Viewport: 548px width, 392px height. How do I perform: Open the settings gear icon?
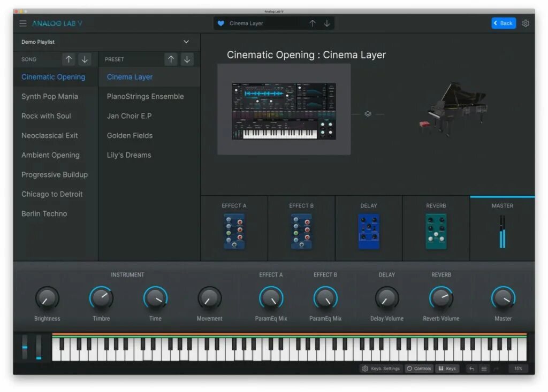[526, 24]
